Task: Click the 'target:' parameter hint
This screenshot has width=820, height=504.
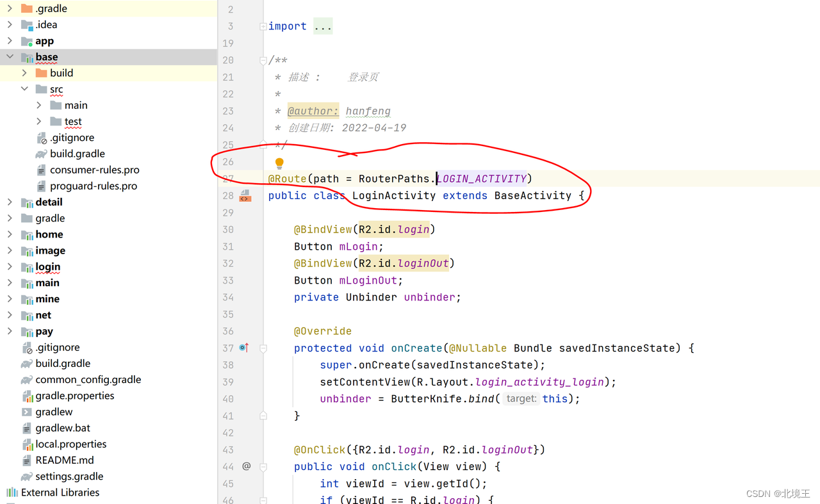Action: click(521, 399)
